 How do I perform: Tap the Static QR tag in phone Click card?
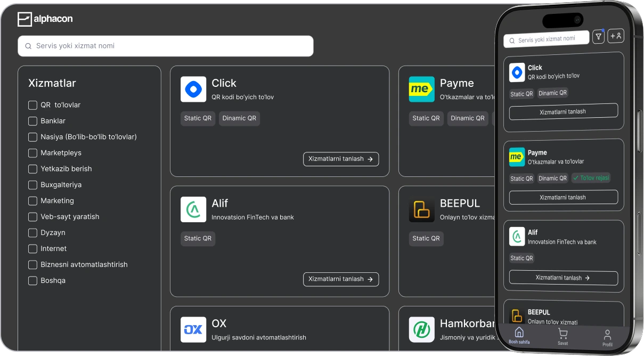click(x=521, y=94)
